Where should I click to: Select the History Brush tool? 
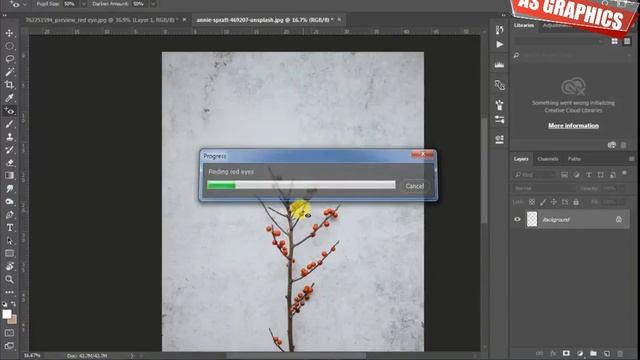pos(9,150)
